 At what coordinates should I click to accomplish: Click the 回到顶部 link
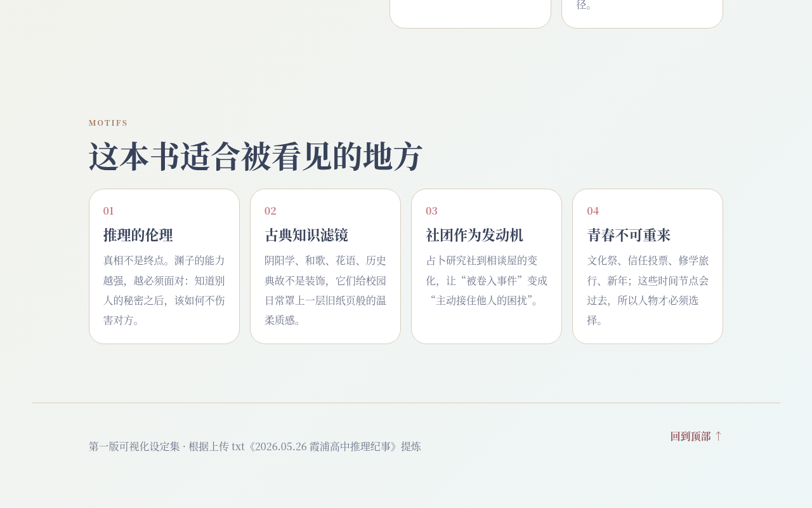click(x=697, y=436)
